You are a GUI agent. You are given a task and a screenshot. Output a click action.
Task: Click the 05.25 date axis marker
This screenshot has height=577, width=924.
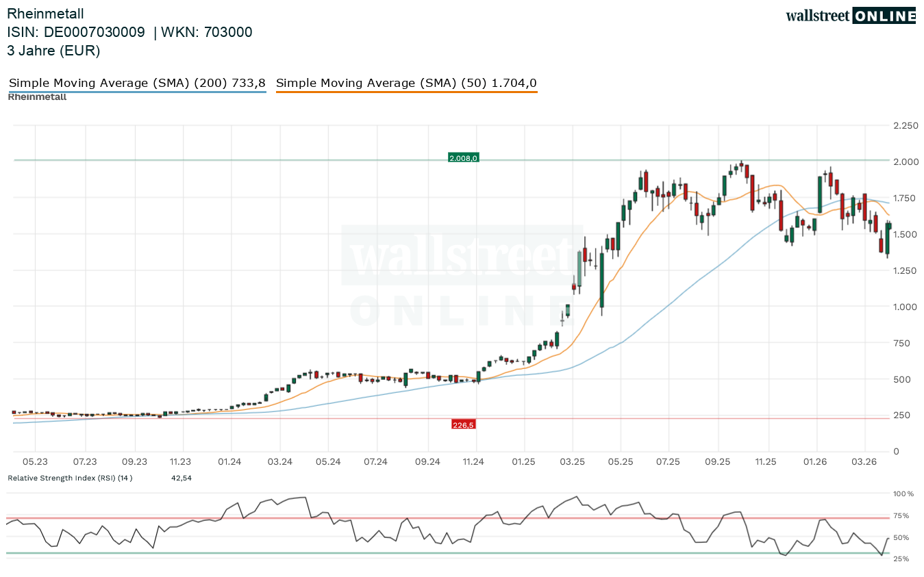click(619, 462)
